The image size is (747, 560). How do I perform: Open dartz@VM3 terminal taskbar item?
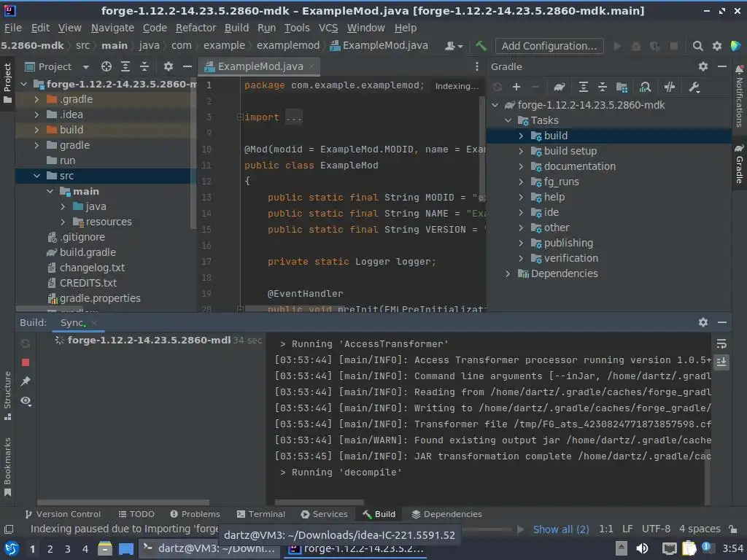[209, 548]
